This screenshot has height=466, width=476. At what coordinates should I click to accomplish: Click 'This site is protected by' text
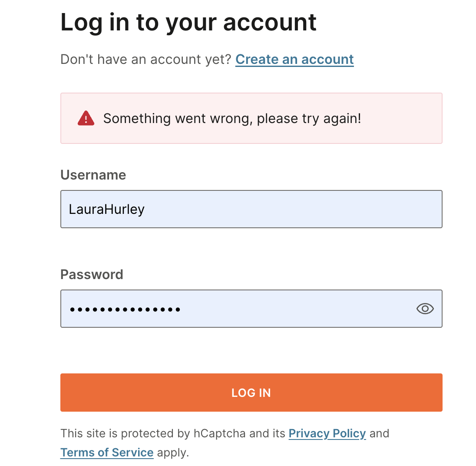(125, 433)
